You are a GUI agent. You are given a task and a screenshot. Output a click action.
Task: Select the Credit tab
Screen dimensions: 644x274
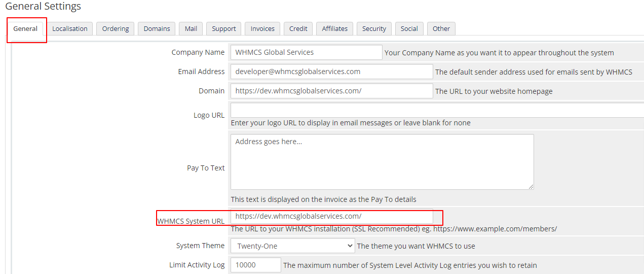point(298,29)
